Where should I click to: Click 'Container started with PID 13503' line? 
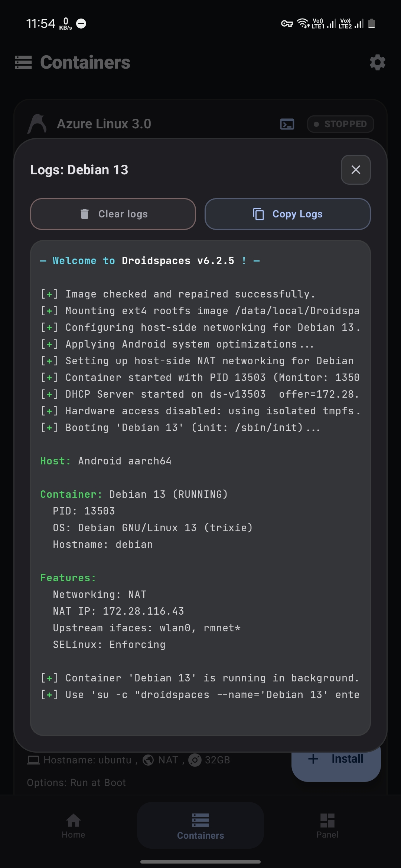coord(200,378)
